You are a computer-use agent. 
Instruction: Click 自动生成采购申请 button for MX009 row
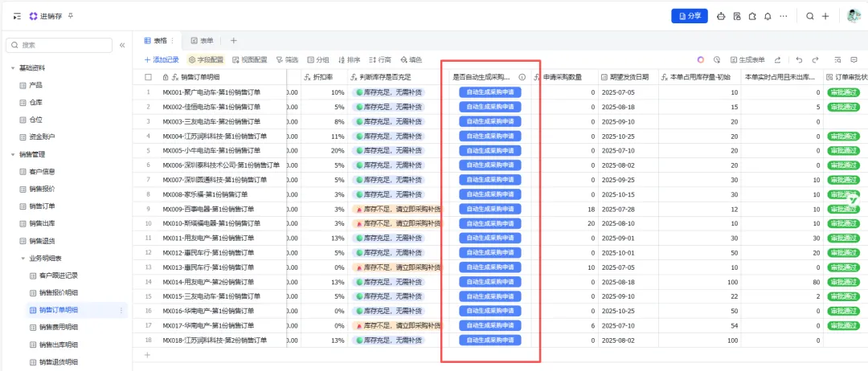pos(490,209)
